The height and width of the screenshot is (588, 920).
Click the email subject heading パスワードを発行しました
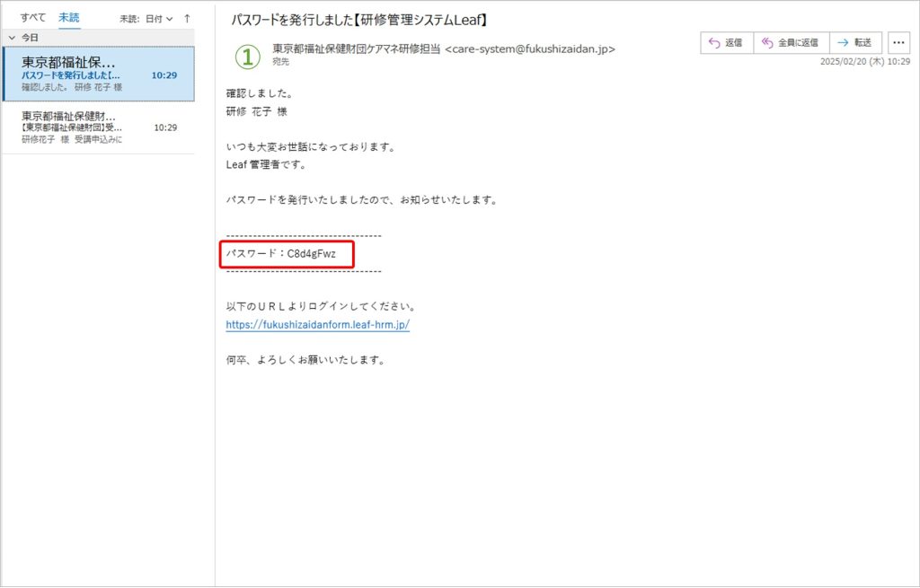pyautogui.click(x=359, y=19)
